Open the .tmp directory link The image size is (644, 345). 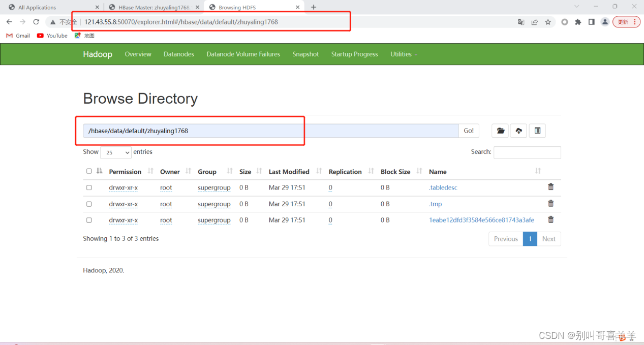pos(436,204)
